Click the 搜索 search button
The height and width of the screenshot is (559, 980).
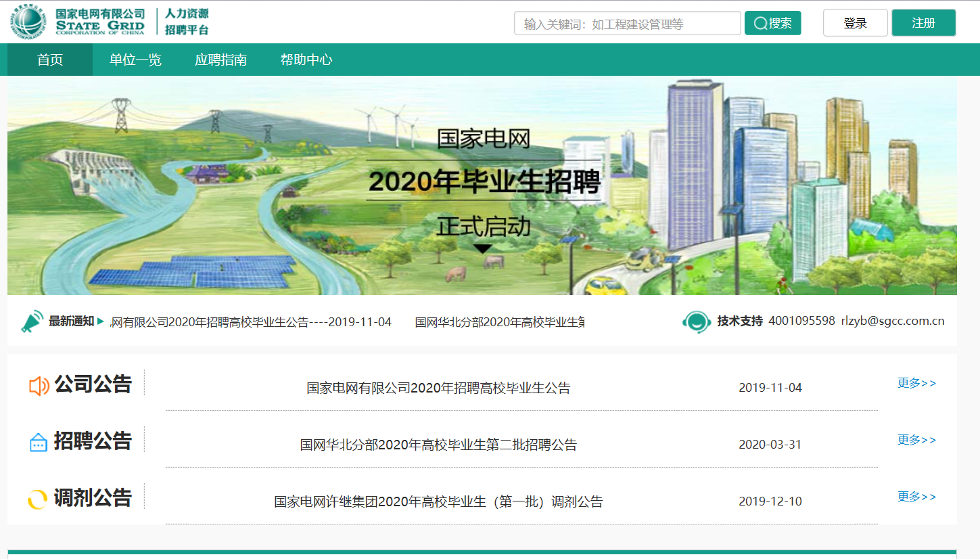[773, 23]
